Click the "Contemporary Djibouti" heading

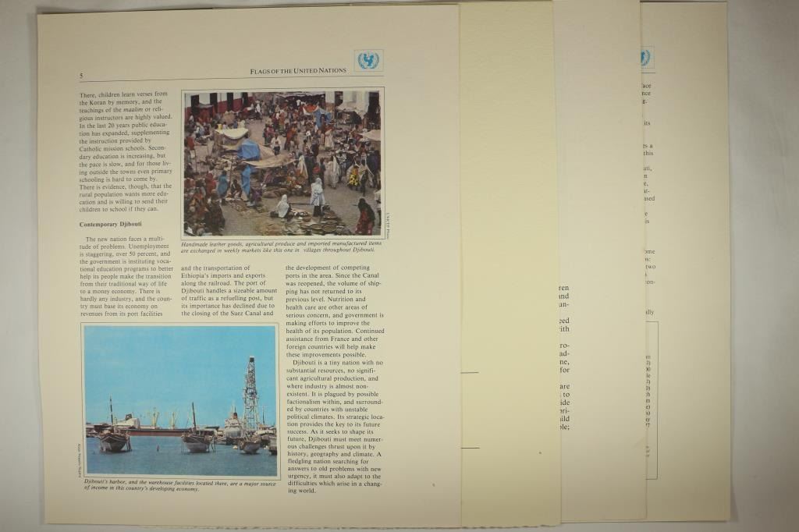pos(109,224)
